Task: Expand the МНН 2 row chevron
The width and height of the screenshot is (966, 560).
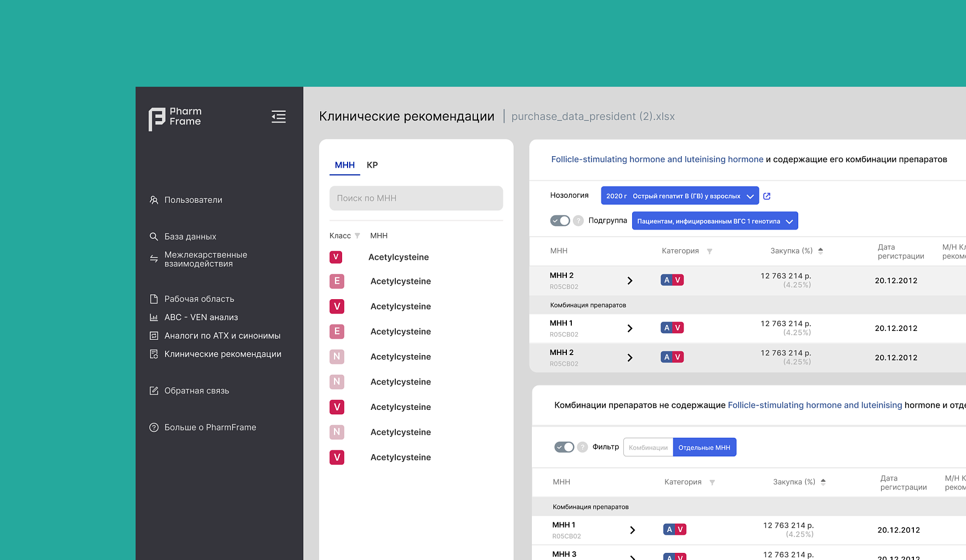Action: [629, 280]
